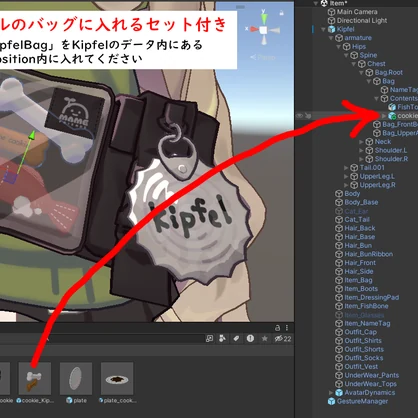Expand the Shoulder.L arrow
418x418 pixels.
click(361, 150)
